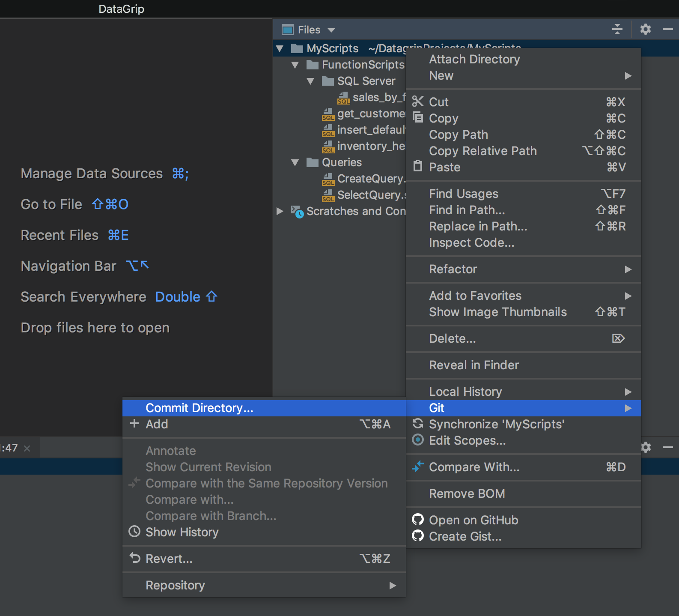Choose Replace in Path...
679x616 pixels.
point(524,226)
